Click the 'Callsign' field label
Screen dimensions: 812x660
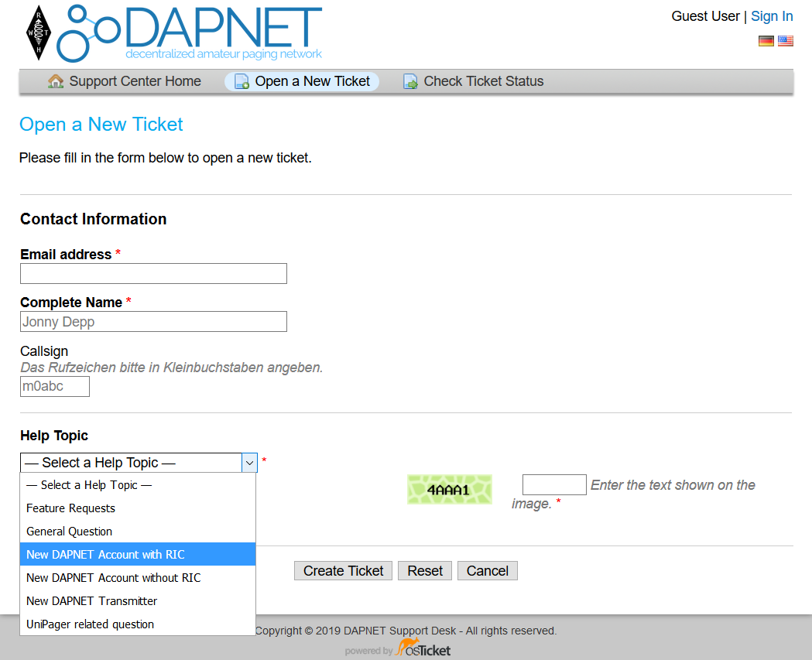click(44, 351)
